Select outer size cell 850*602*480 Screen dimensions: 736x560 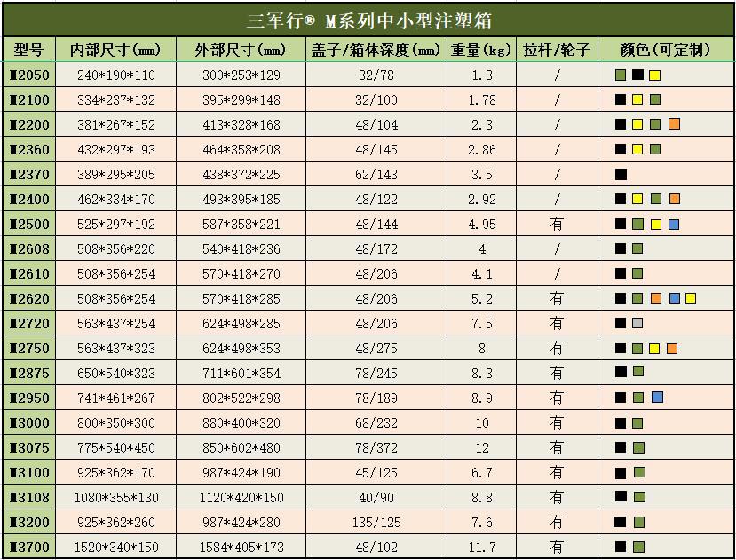coord(241,448)
